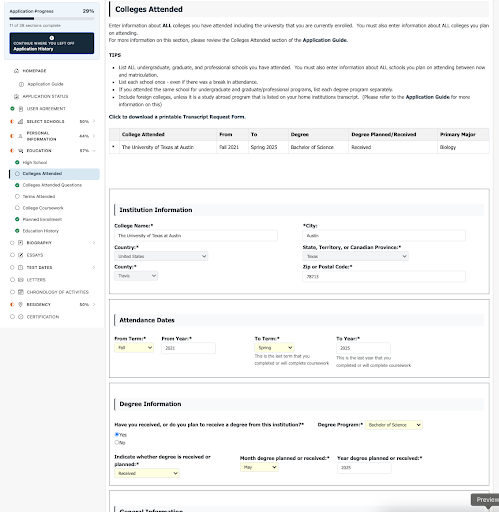Expand the Test Dates chevron
499x512 pixels.
[94, 267]
